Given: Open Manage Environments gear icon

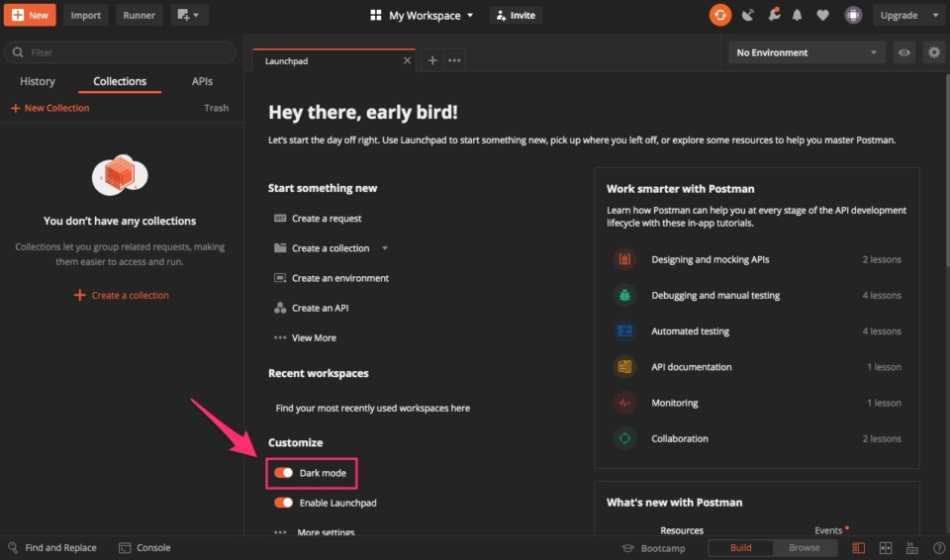Looking at the screenshot, I should coord(934,52).
